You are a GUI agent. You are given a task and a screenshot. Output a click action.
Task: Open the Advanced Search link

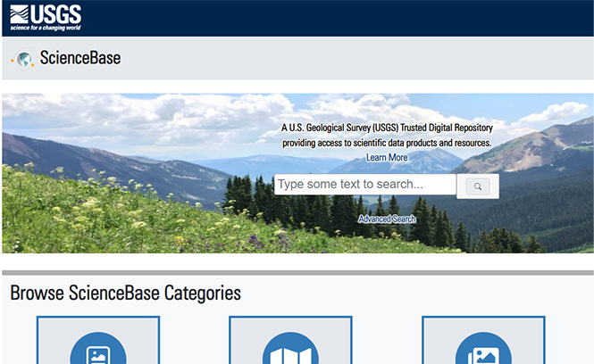click(x=387, y=219)
